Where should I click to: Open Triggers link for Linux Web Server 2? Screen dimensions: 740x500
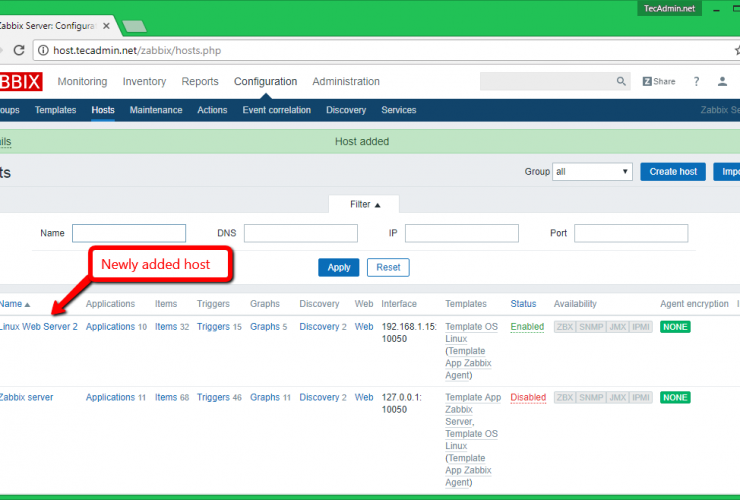point(213,327)
